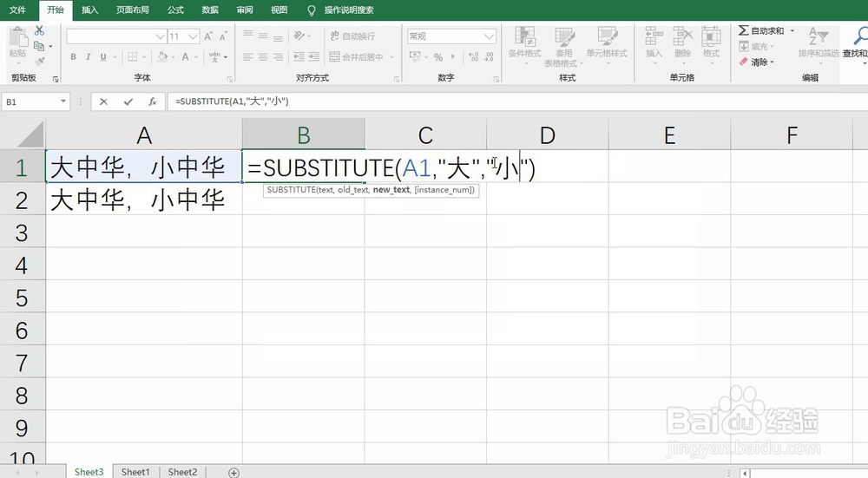Open the font size 11 dropdown
This screenshot has width=868, height=478.
(x=193, y=36)
